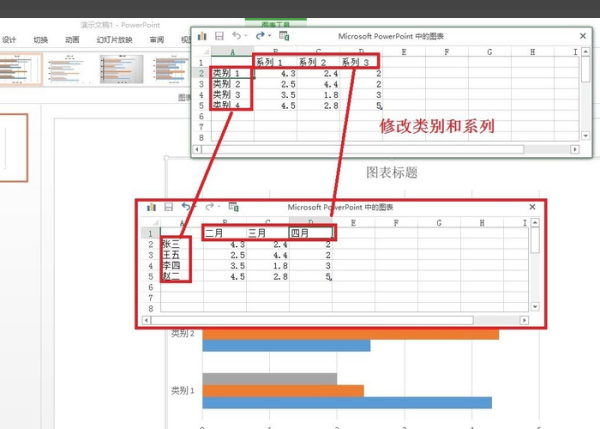The width and height of the screenshot is (600, 429).
Task: Click scroll right arrow in lower sheet
Action: pos(524,320)
